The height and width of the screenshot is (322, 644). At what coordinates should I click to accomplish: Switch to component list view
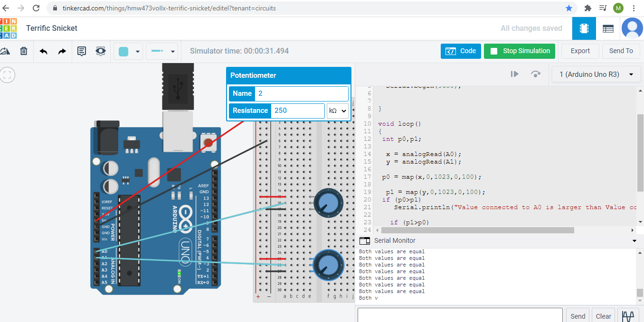point(608,28)
